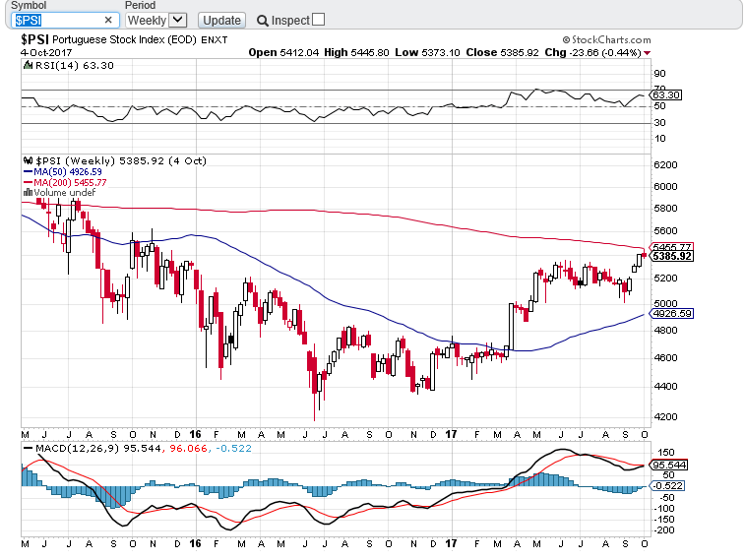Click the 63.30 RSI value label
This screenshot has width=745, height=560.
[x=666, y=95]
